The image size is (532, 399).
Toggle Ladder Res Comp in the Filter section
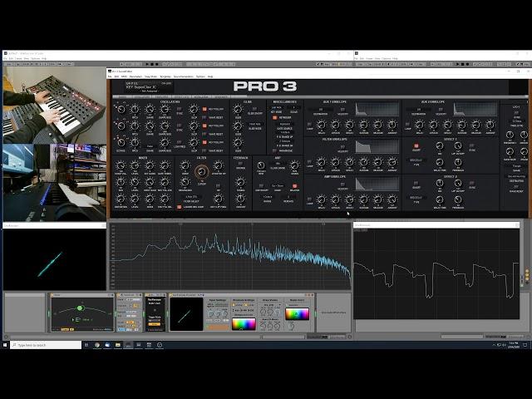tap(180, 207)
